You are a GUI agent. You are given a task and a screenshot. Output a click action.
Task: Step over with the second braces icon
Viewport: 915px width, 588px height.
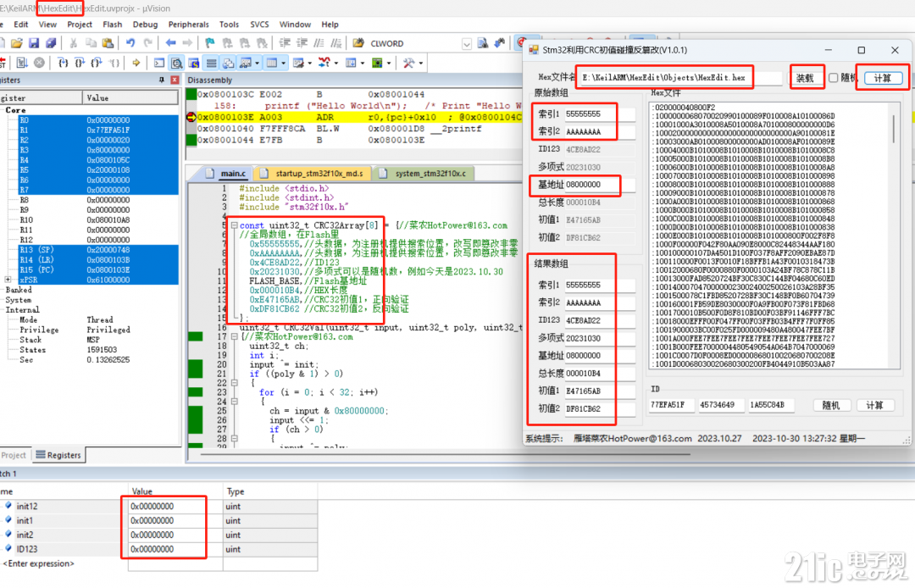coord(80,63)
